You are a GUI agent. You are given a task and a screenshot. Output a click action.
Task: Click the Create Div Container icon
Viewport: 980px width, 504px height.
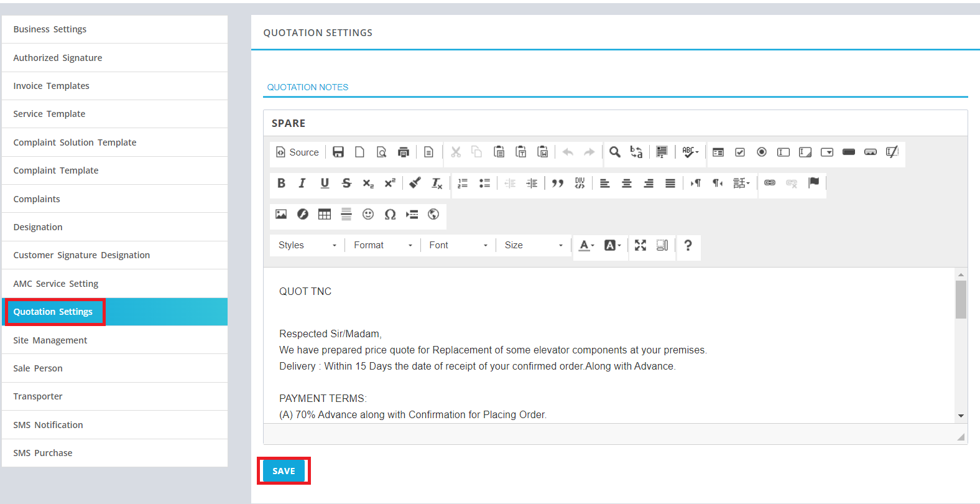[x=580, y=183]
